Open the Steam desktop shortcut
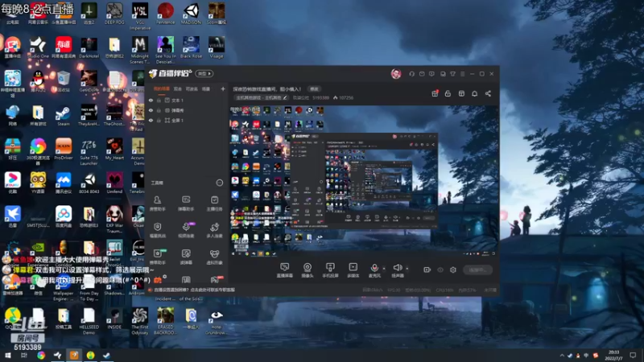 (x=64, y=116)
